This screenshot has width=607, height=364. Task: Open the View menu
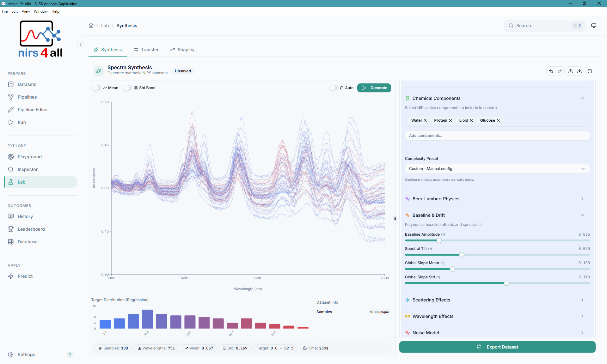[26, 11]
